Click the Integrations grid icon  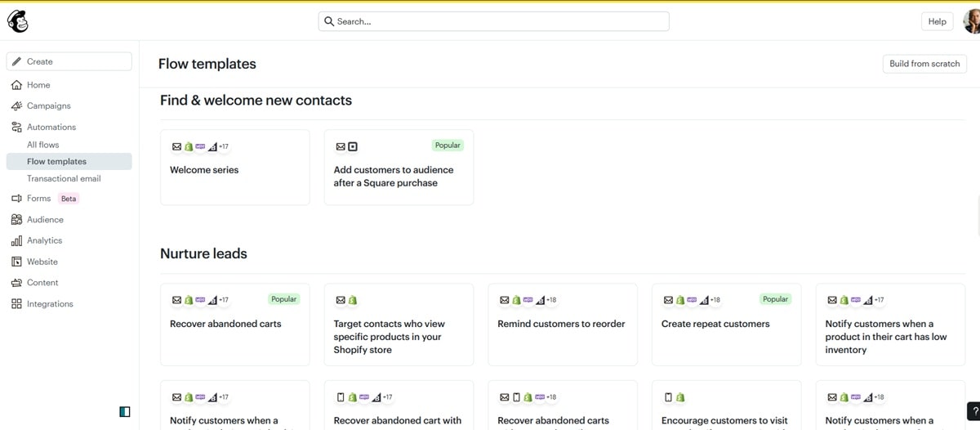click(16, 304)
